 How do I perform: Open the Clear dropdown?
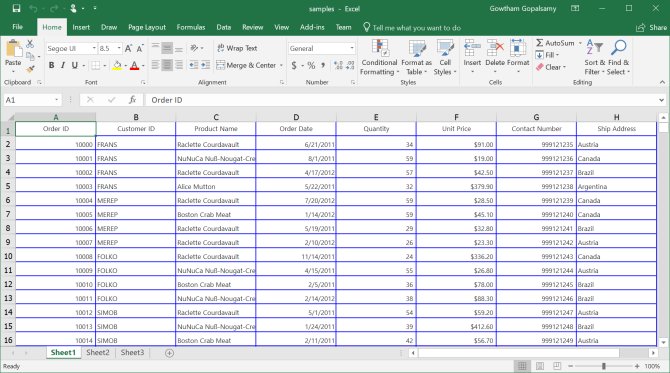(x=551, y=67)
